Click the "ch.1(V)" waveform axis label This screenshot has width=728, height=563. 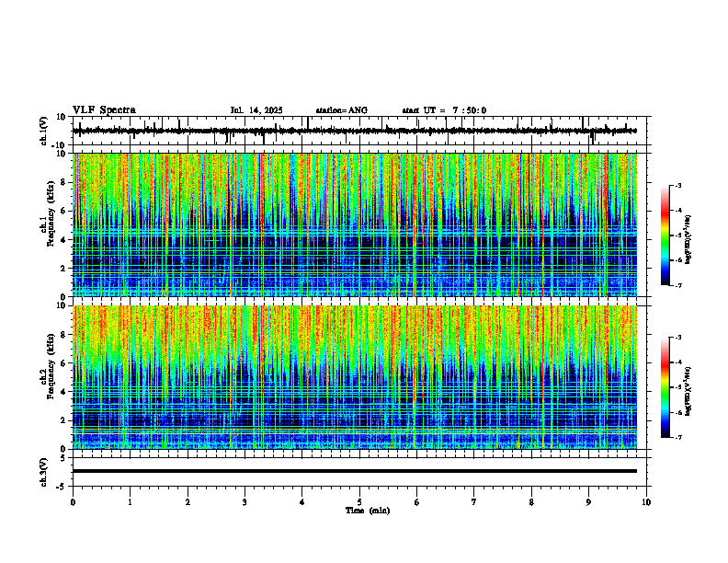coord(44,131)
